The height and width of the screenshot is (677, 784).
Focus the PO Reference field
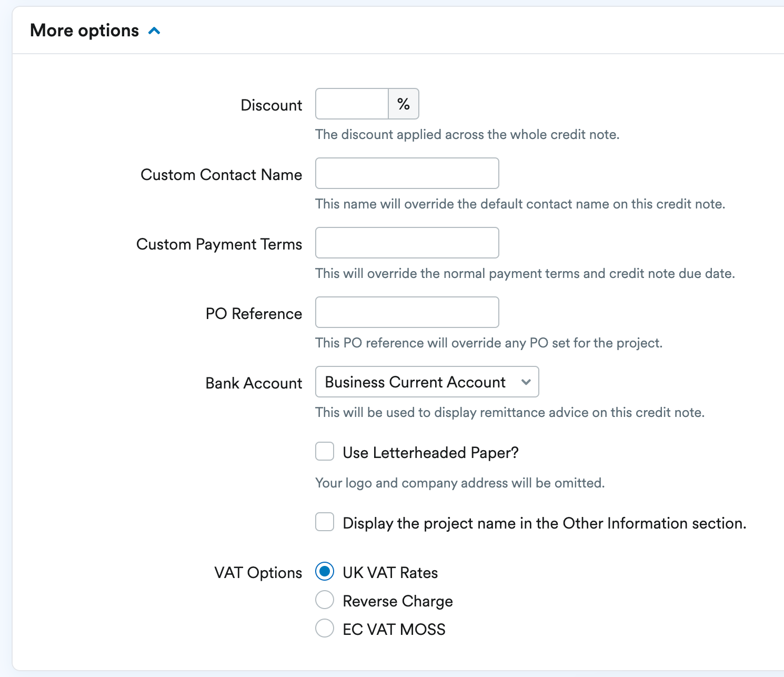click(407, 312)
